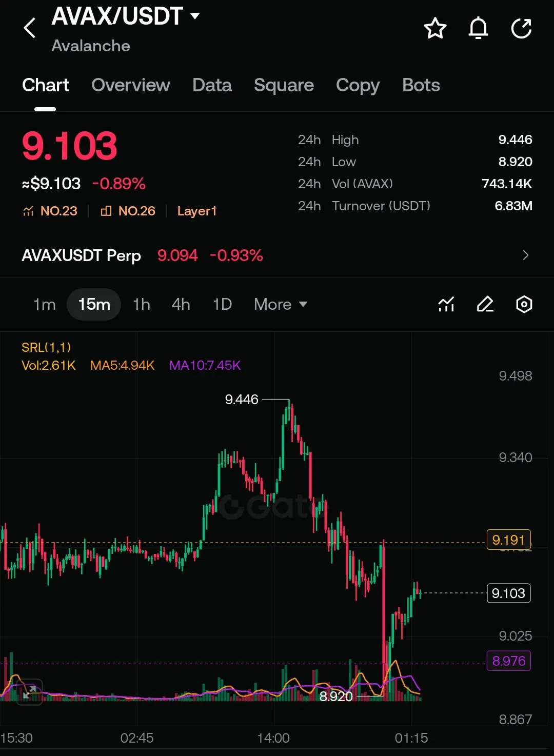
Task: Tap the share icon
Action: pyautogui.click(x=521, y=28)
